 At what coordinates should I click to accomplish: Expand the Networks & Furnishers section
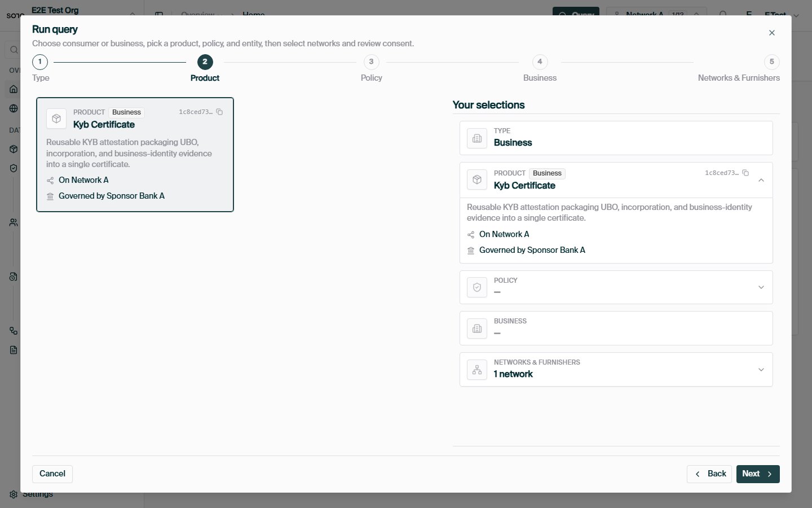coord(761,370)
